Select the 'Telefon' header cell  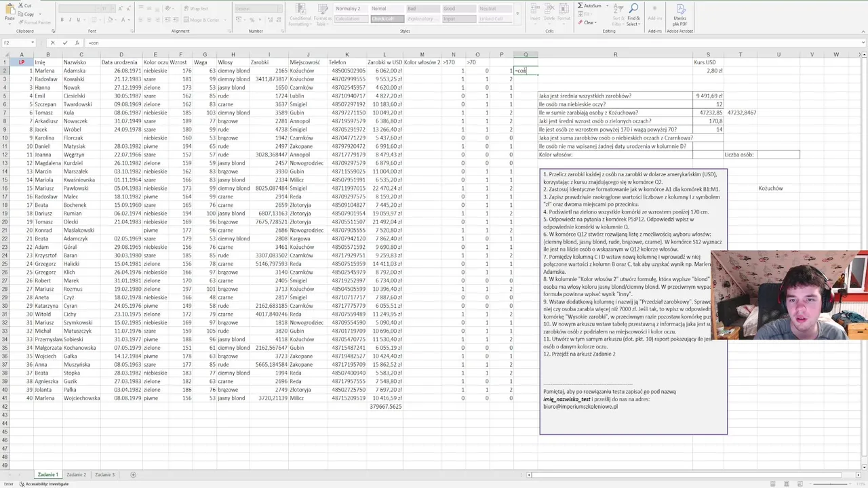point(347,62)
